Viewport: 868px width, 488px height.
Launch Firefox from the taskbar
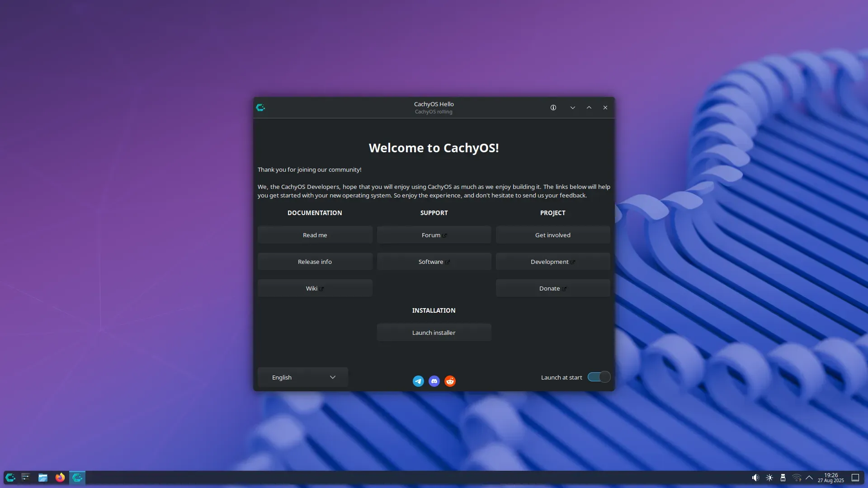pyautogui.click(x=60, y=478)
